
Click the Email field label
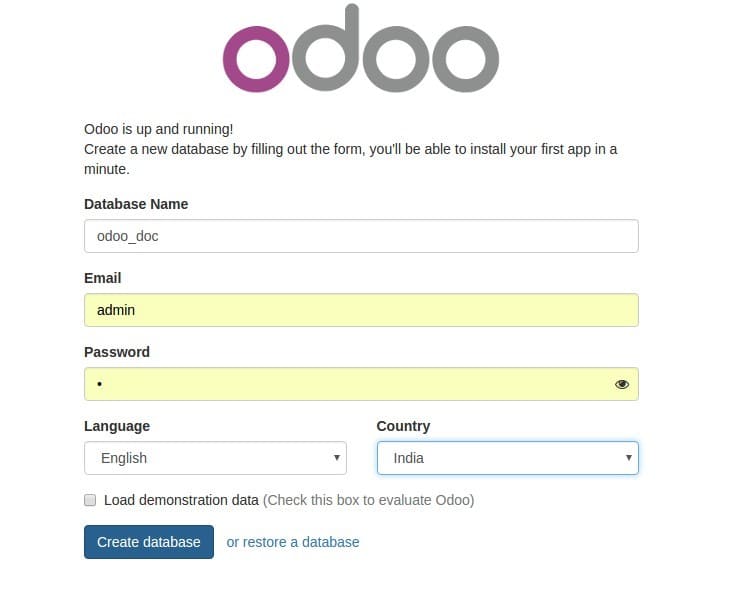tap(102, 278)
